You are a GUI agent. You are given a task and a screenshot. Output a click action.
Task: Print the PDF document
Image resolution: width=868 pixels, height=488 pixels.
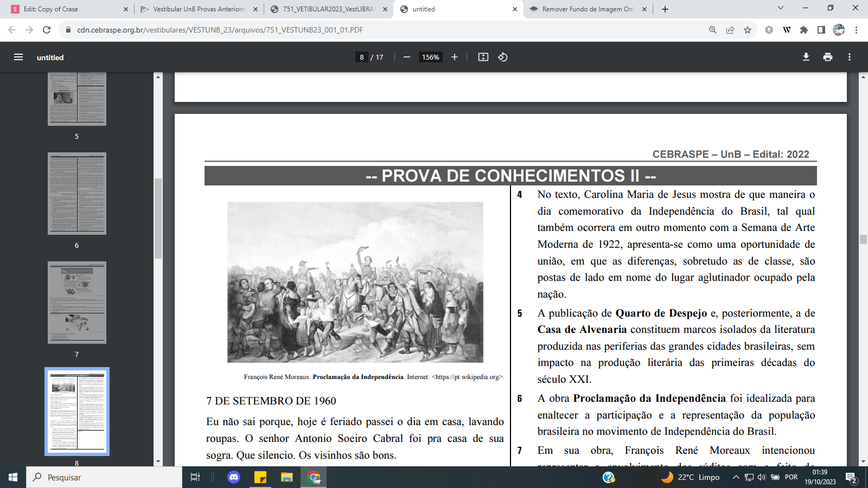click(828, 57)
